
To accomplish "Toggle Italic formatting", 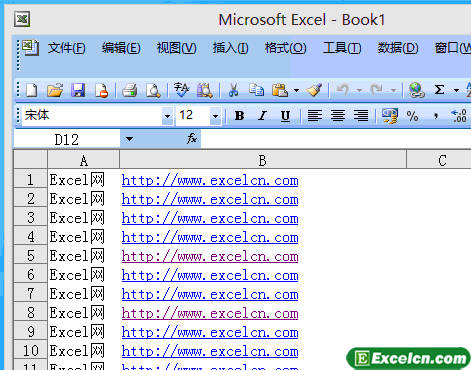I will click(263, 116).
